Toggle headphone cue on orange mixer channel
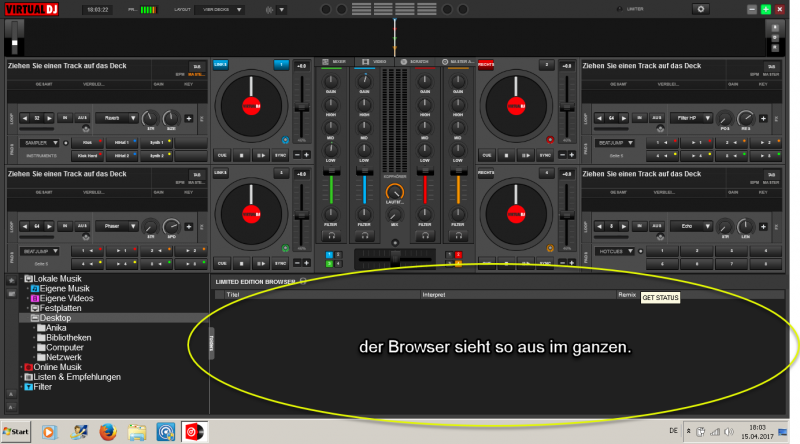Screen dimensions: 800x444 pyautogui.click(x=458, y=235)
